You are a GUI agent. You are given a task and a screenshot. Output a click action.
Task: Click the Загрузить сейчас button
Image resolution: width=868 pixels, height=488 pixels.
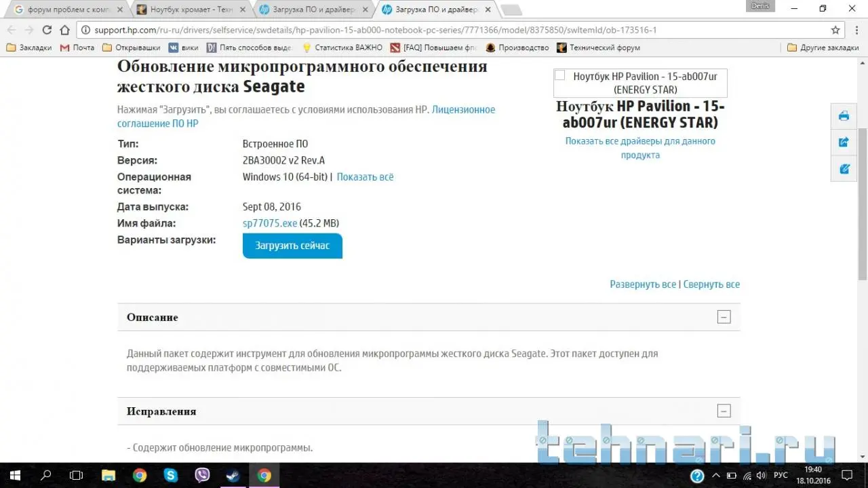(x=292, y=246)
